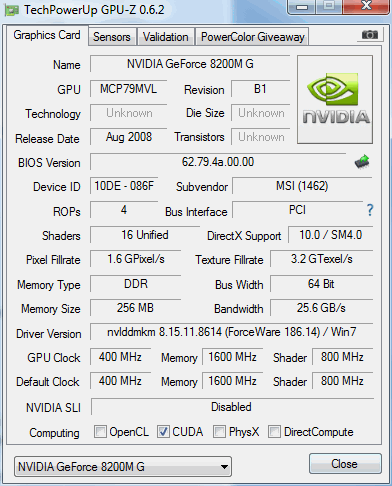Click the Memory Size value 256 MB

click(x=136, y=308)
